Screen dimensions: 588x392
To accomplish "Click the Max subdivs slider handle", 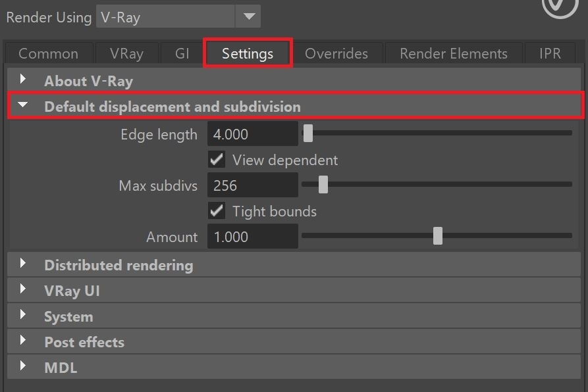I will tap(323, 185).
